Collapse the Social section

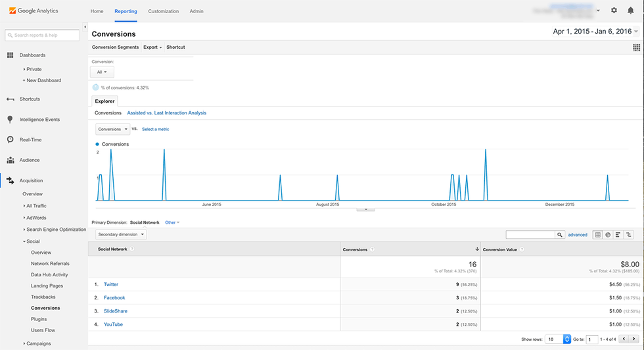tap(32, 241)
